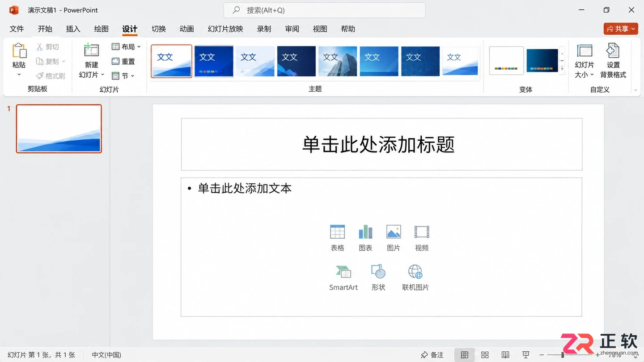
Task: Switch to the 切换 Transitions tab
Action: click(158, 29)
